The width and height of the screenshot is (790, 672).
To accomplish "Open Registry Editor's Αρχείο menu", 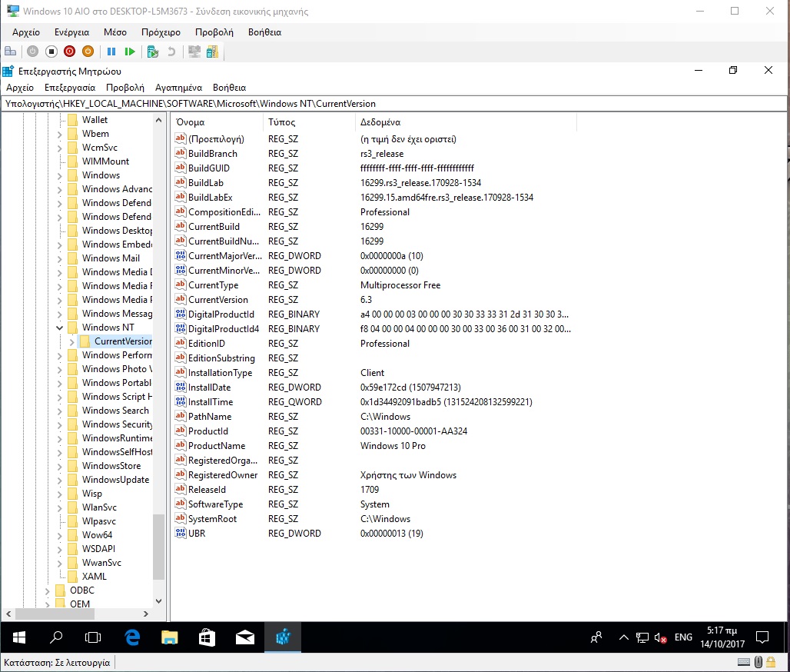I will click(20, 88).
